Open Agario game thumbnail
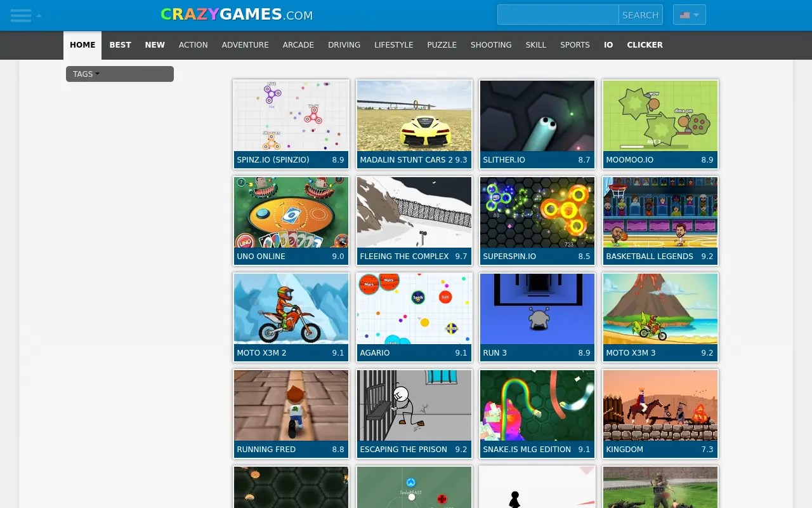The height and width of the screenshot is (508, 812). coord(414,309)
